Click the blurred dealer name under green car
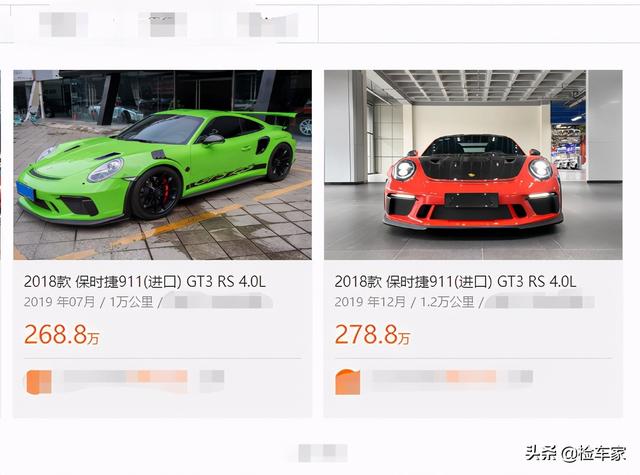Image resolution: width=640 pixels, height=475 pixels. [x=125, y=376]
